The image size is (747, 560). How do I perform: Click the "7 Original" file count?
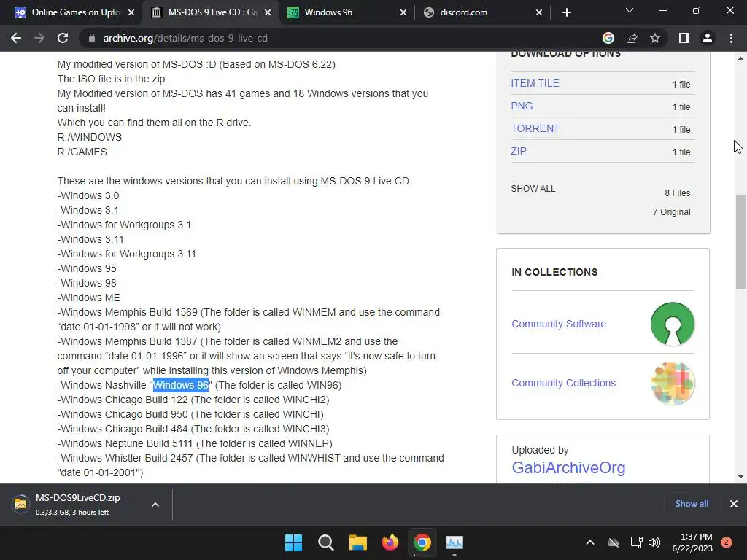point(671,212)
